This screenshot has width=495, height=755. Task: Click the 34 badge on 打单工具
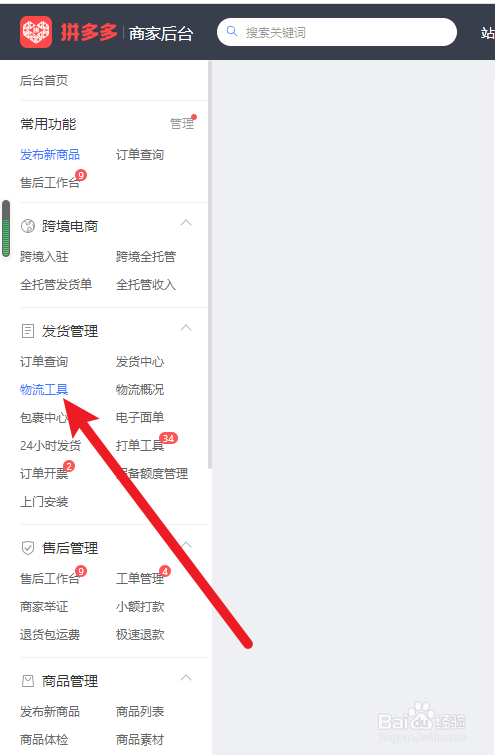point(168,438)
